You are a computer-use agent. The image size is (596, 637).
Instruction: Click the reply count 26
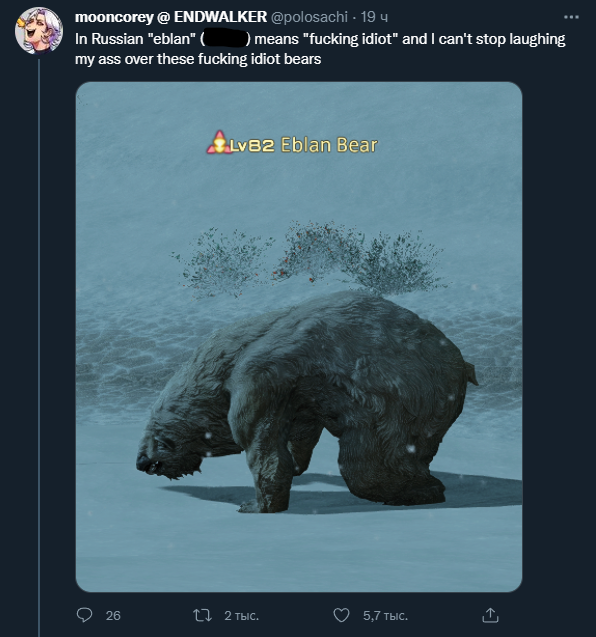coord(113,615)
